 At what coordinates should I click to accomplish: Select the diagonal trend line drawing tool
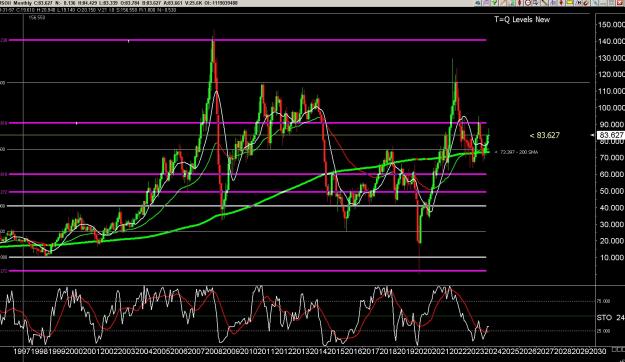544,3
